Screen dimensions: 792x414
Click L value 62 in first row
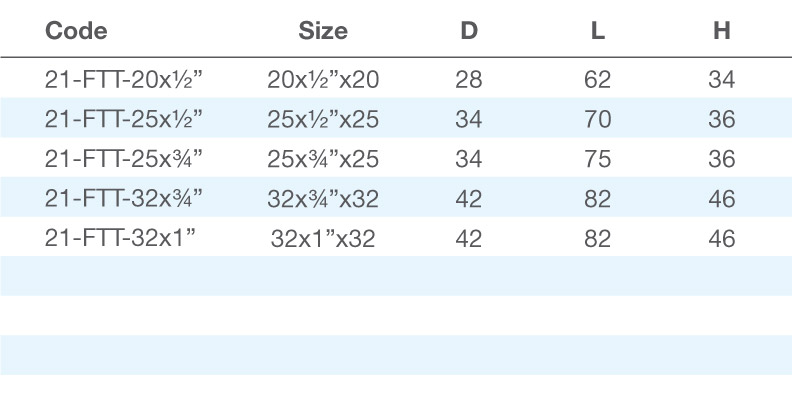click(598, 79)
